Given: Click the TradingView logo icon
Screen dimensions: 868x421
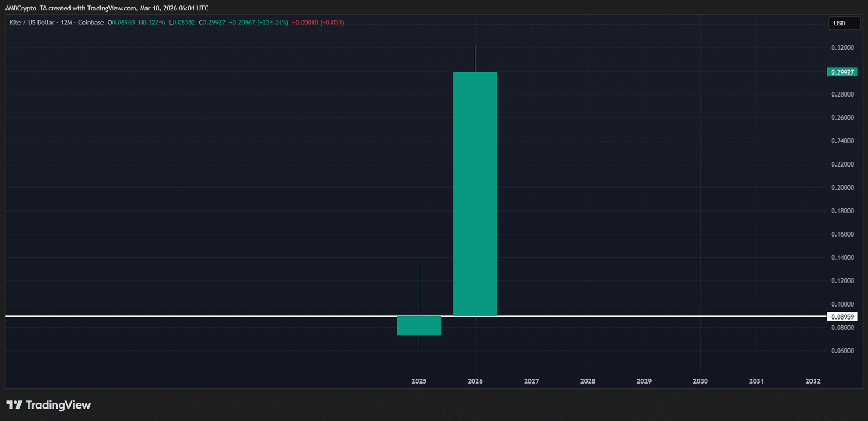Looking at the screenshot, I should click(x=14, y=405).
